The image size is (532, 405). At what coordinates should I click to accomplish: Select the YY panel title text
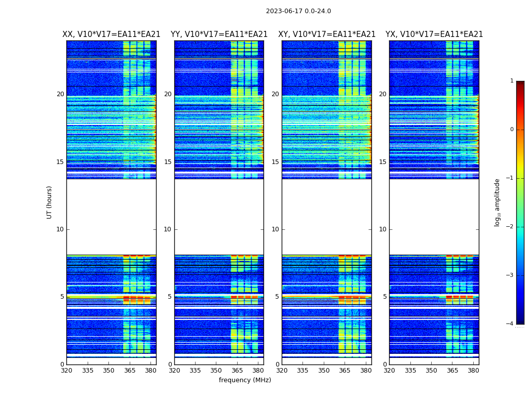point(219,34)
